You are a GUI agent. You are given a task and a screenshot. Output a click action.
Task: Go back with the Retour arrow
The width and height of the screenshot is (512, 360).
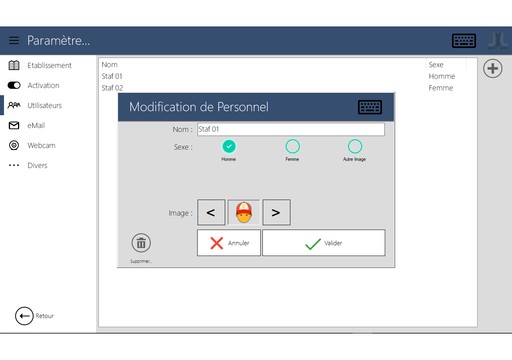tap(24, 316)
